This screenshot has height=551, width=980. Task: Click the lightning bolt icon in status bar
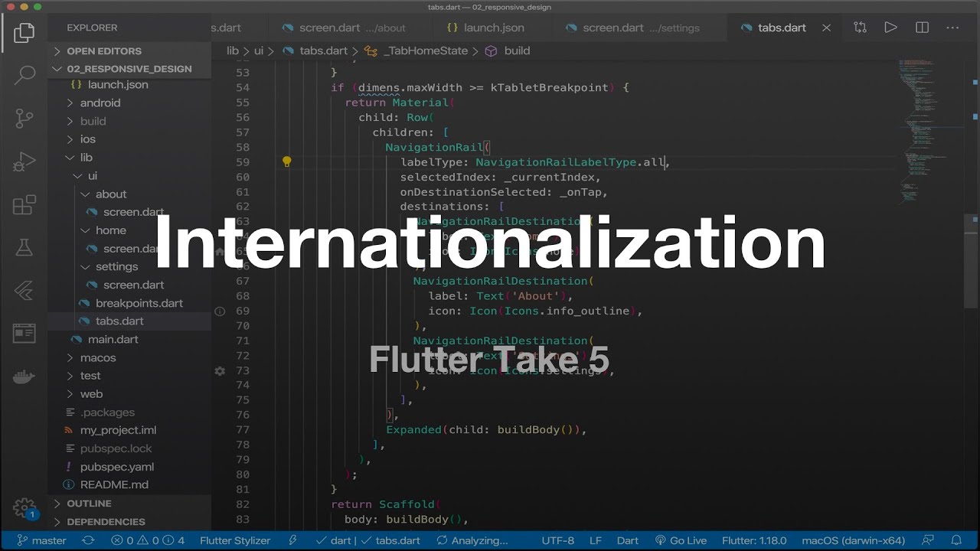click(x=292, y=540)
